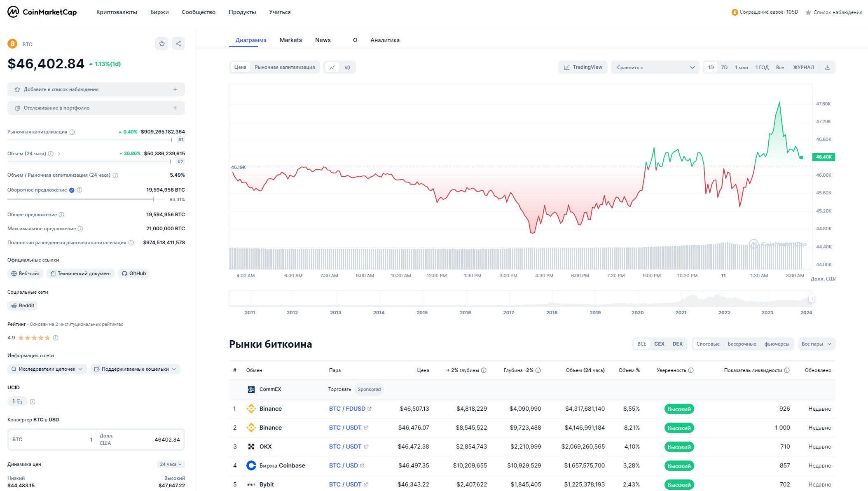
Task: Open GitHub official link
Action: coord(133,274)
